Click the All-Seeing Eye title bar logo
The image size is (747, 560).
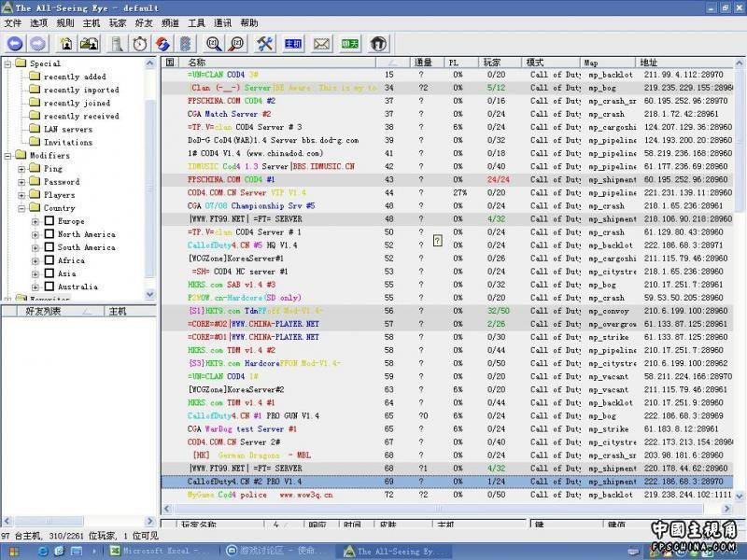[x=7, y=7]
